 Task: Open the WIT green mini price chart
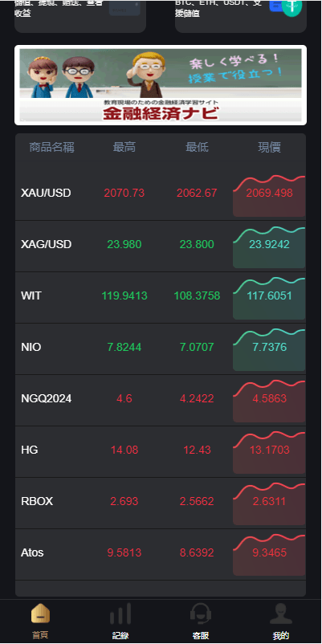[x=269, y=299]
